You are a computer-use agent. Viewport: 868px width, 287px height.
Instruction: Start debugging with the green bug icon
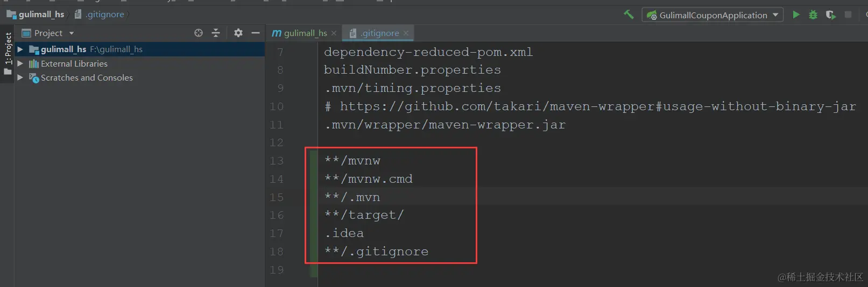coord(813,15)
